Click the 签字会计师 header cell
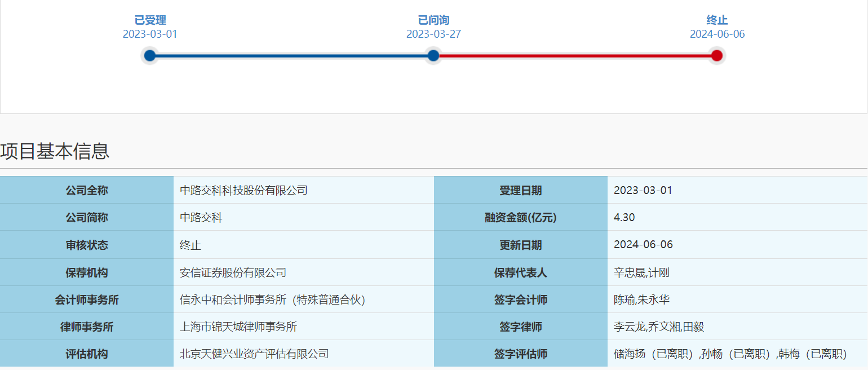Screen dimensions: 868x370 coord(521,299)
